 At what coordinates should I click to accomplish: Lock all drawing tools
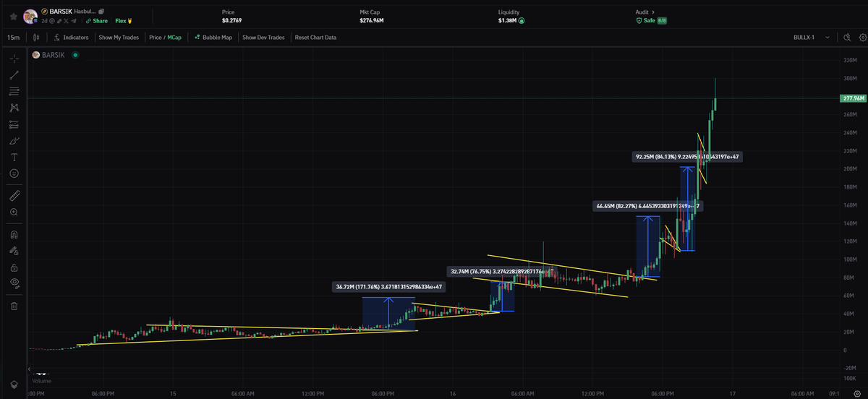(x=14, y=267)
